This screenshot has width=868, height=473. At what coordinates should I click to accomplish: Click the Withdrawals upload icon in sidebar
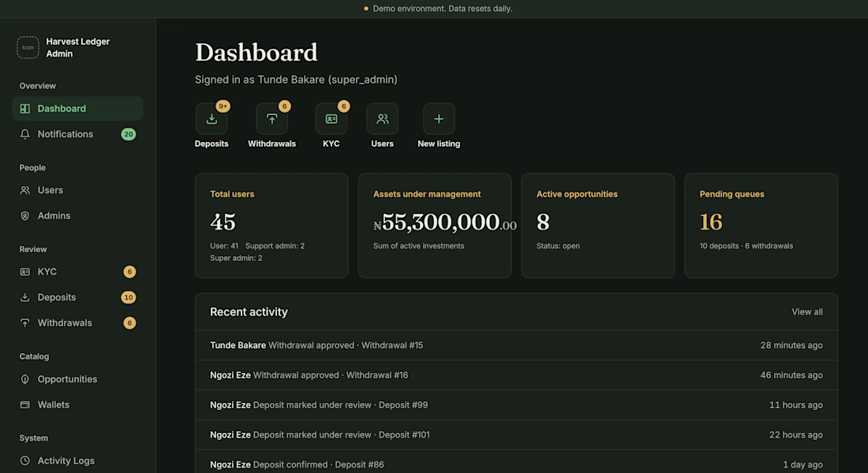(x=25, y=323)
